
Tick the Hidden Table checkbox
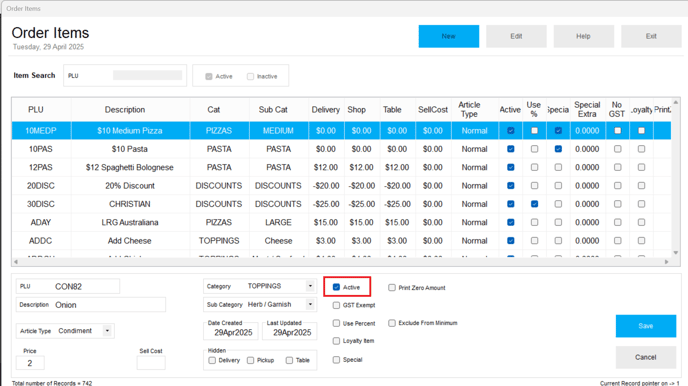pos(289,360)
